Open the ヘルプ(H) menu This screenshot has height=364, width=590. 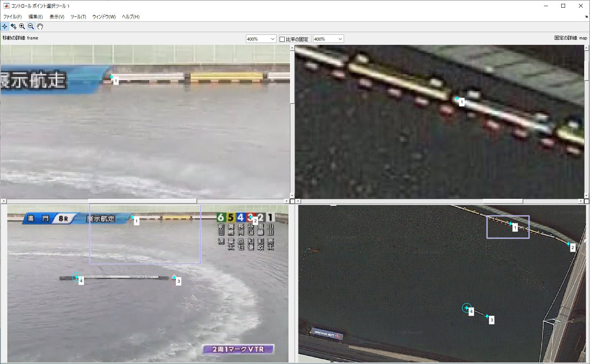click(x=130, y=17)
